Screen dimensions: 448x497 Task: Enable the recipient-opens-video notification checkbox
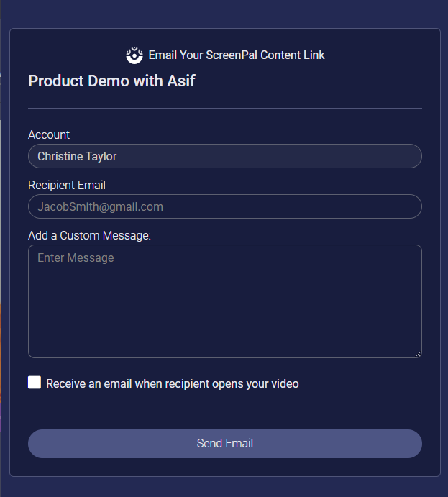tap(35, 383)
